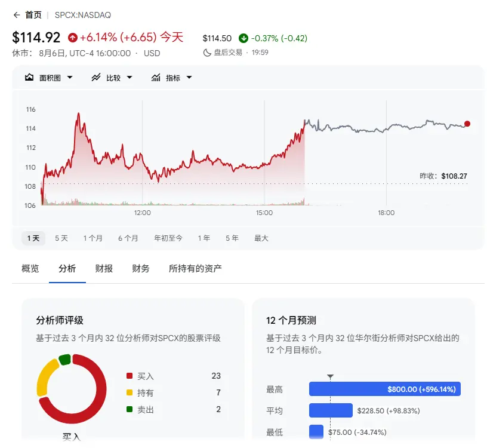Screen dimensions: 487x448
Task: Click the $75.00 (-34.74%) value
Action: (x=357, y=432)
